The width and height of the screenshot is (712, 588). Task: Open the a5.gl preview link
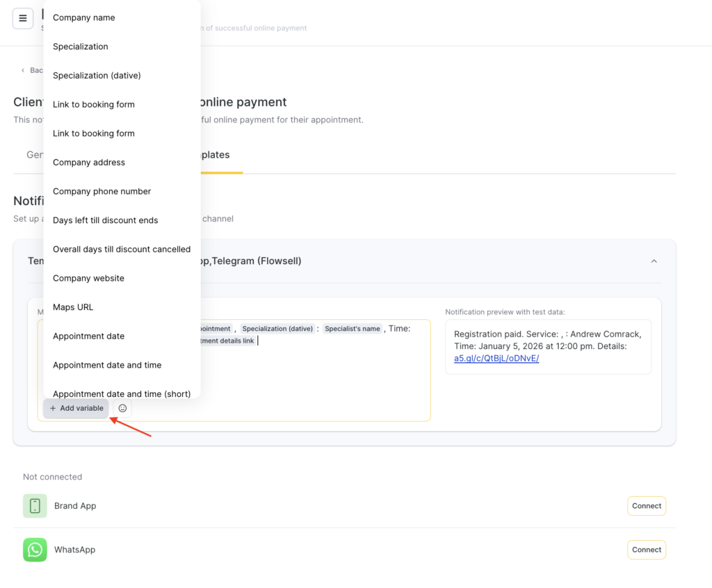(496, 359)
